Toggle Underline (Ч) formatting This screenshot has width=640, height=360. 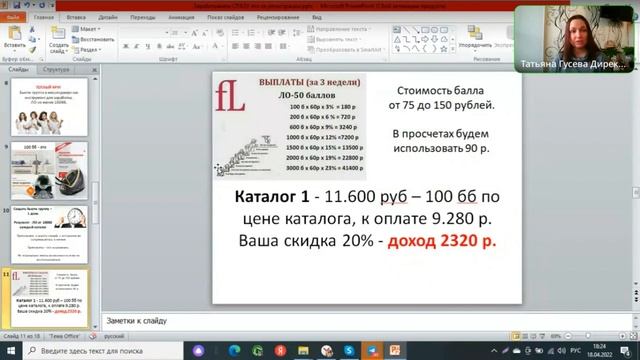coord(147,47)
